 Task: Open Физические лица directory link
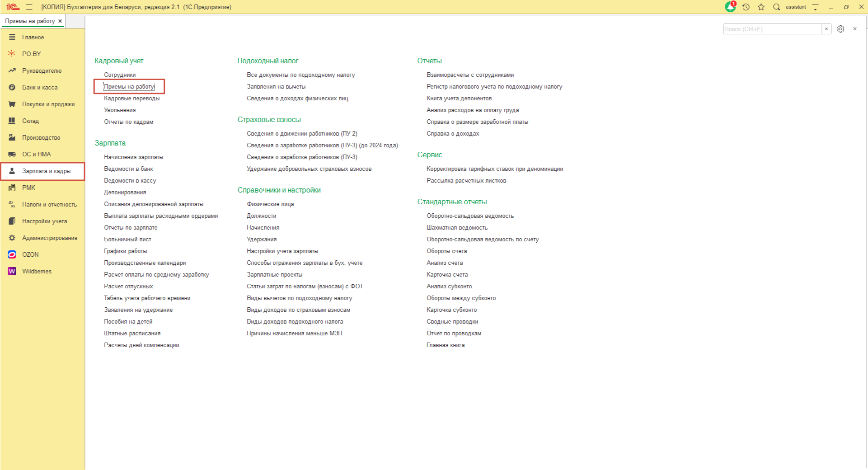pyautogui.click(x=270, y=204)
